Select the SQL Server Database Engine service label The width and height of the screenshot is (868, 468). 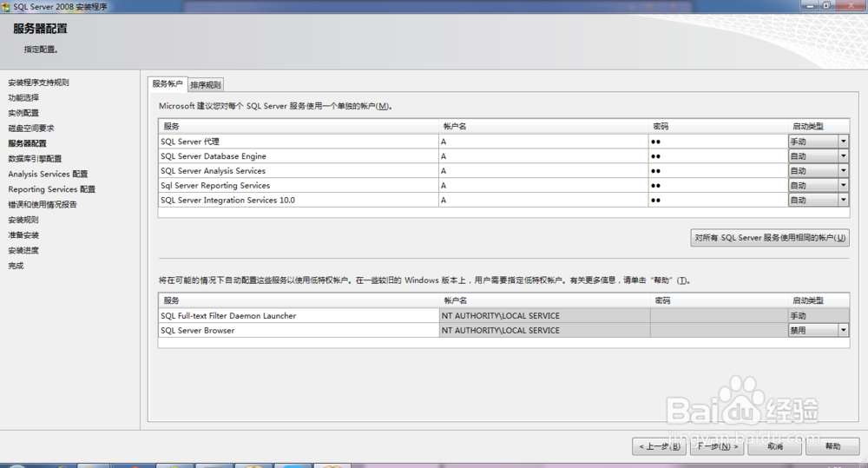pyautogui.click(x=214, y=156)
